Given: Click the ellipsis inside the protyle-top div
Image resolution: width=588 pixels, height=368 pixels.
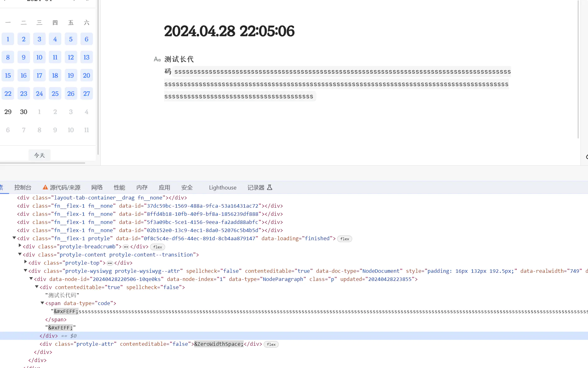Looking at the screenshot, I should tap(110, 263).
